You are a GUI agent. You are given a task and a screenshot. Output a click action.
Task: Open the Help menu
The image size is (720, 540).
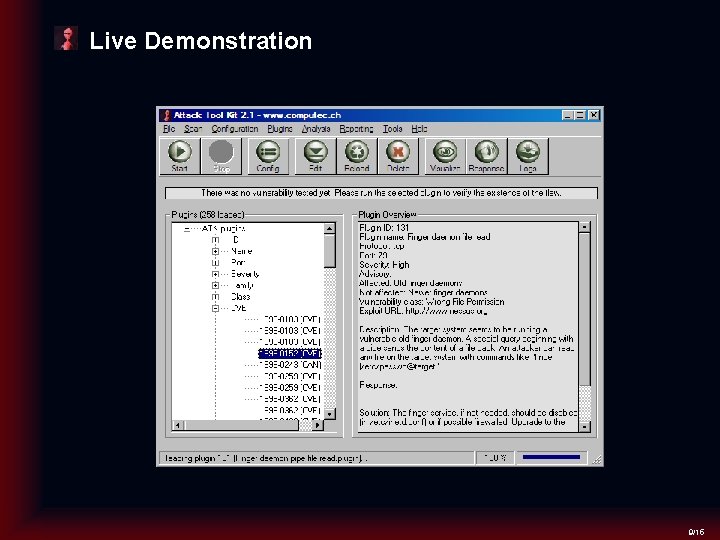tap(419, 129)
